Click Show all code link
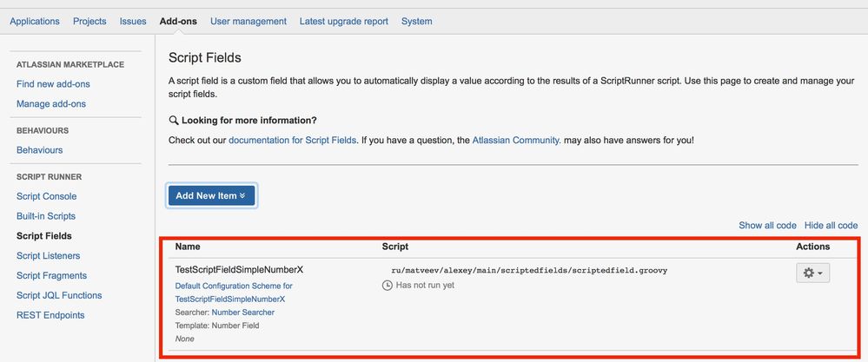The width and height of the screenshot is (868, 362). point(767,226)
